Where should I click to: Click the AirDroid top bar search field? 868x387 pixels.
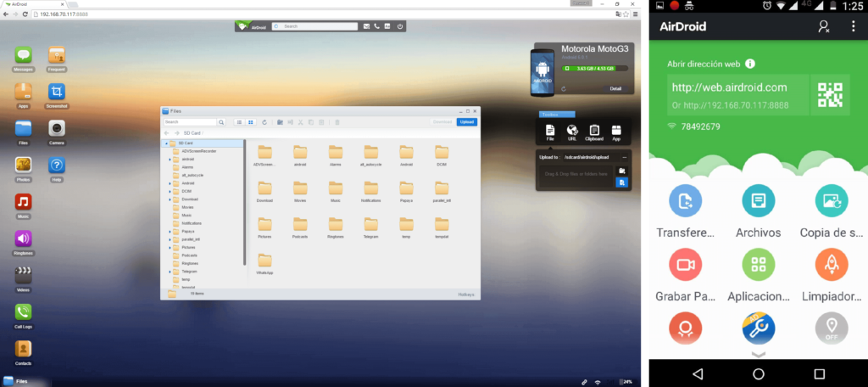coord(314,26)
